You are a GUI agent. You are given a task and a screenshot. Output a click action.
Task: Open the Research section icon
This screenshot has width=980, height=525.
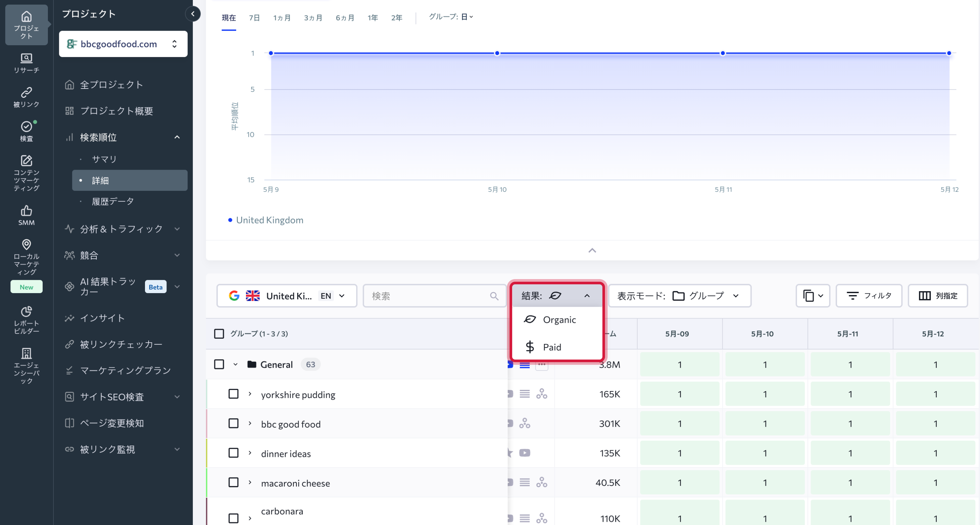pos(26,58)
